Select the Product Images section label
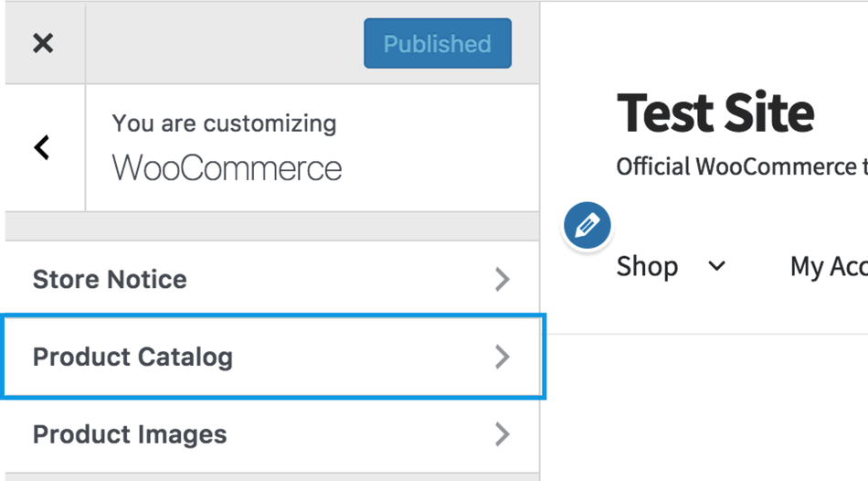 pyautogui.click(x=130, y=434)
